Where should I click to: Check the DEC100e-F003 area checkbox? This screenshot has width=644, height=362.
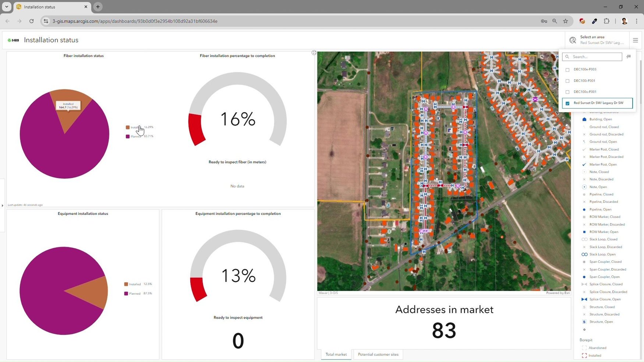click(568, 69)
